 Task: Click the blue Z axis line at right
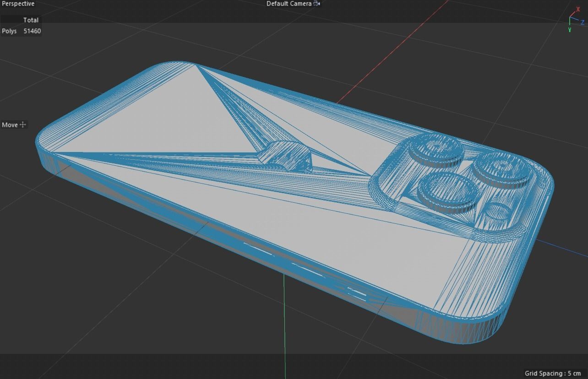click(563, 247)
